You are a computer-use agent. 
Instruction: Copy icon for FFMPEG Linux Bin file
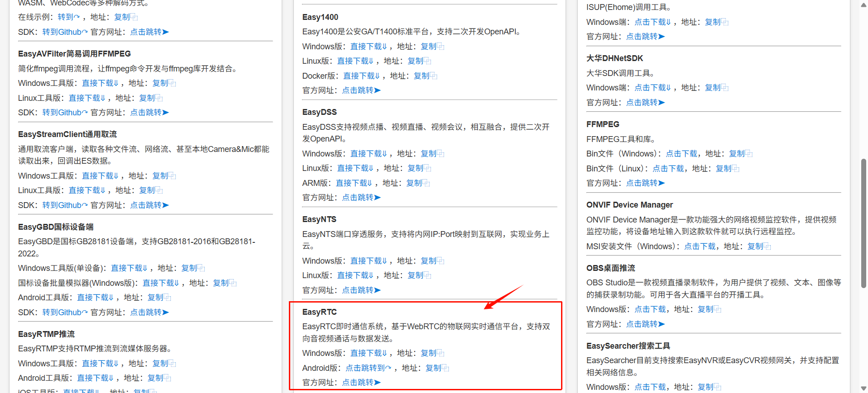(x=736, y=169)
